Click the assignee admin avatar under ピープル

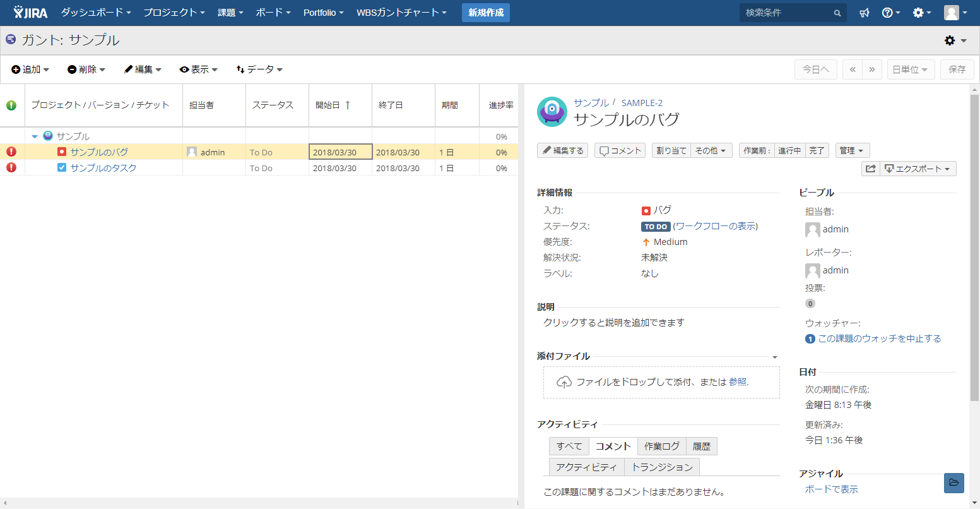coord(813,229)
